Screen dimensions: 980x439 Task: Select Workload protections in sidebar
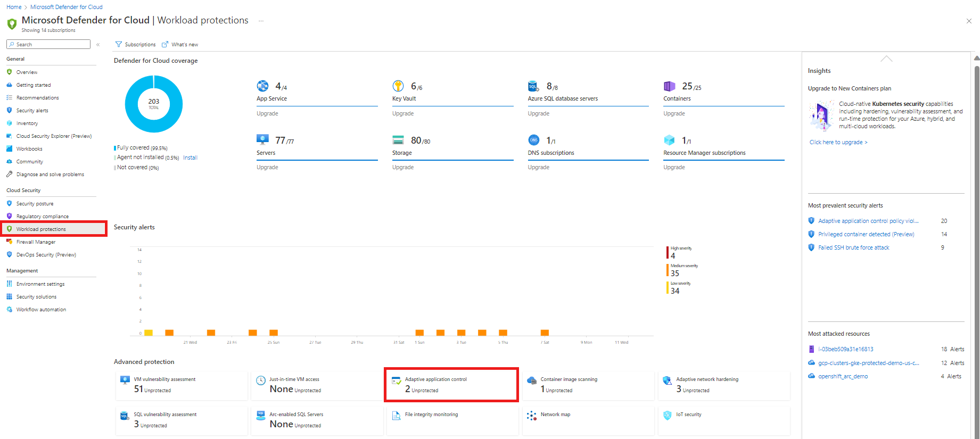pyautogui.click(x=41, y=229)
